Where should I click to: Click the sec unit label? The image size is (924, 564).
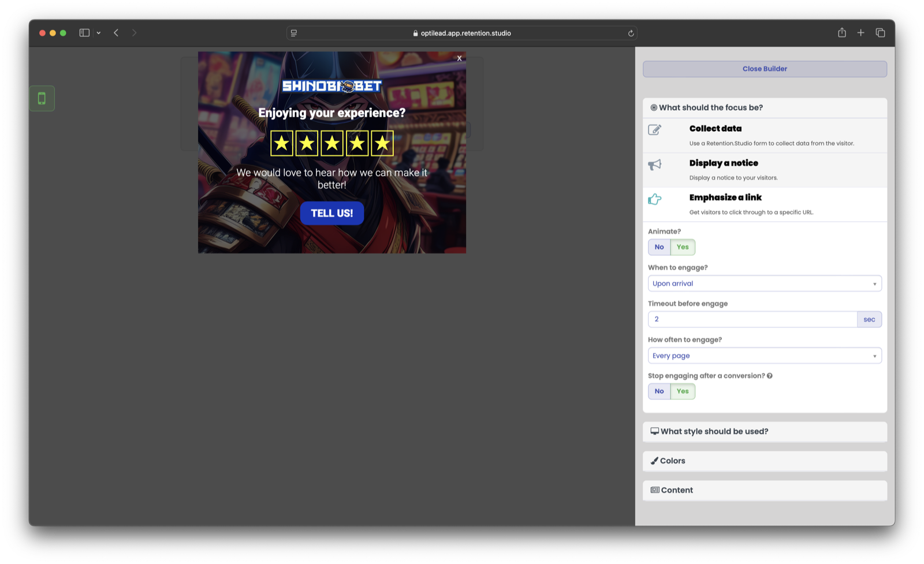[x=869, y=319]
